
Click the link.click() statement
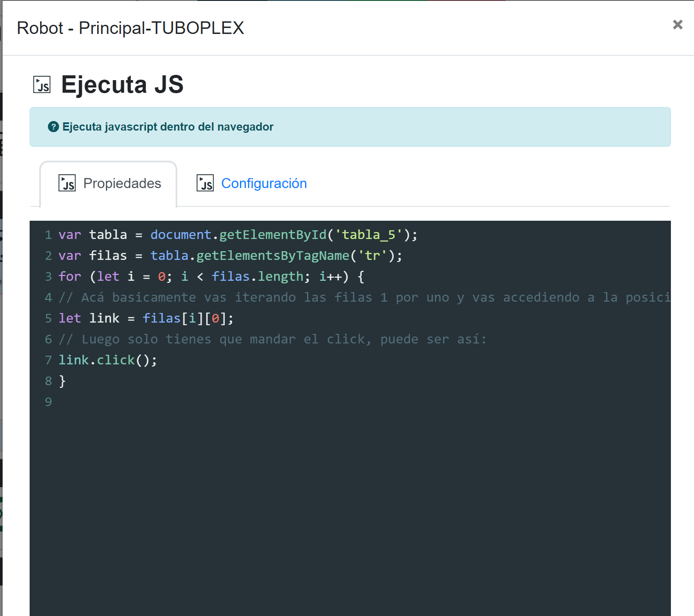(108, 360)
